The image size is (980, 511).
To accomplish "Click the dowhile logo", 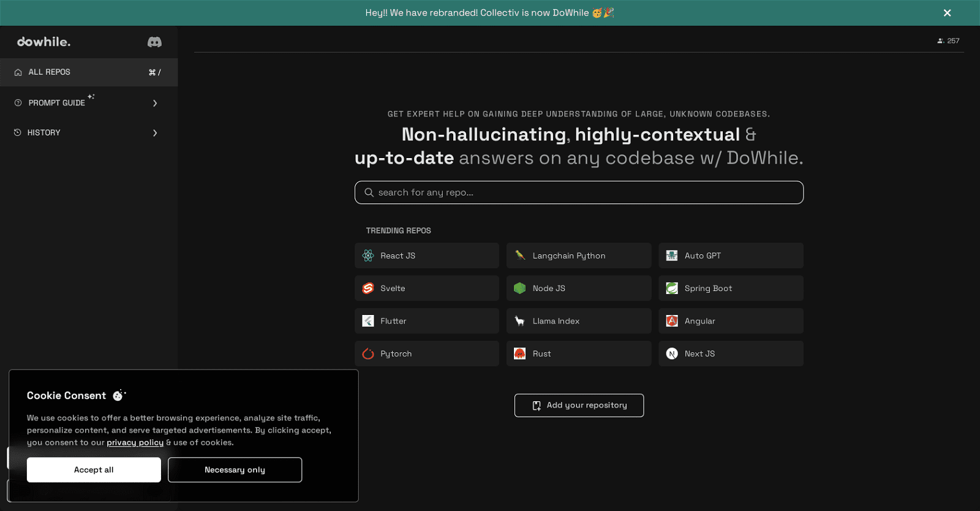I will click(x=44, y=42).
